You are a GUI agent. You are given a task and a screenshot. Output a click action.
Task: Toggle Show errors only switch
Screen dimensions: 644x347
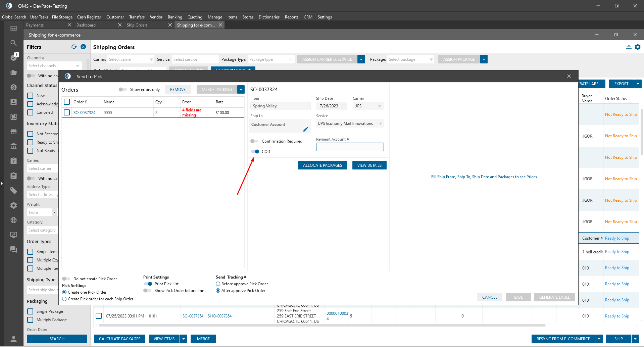point(123,89)
